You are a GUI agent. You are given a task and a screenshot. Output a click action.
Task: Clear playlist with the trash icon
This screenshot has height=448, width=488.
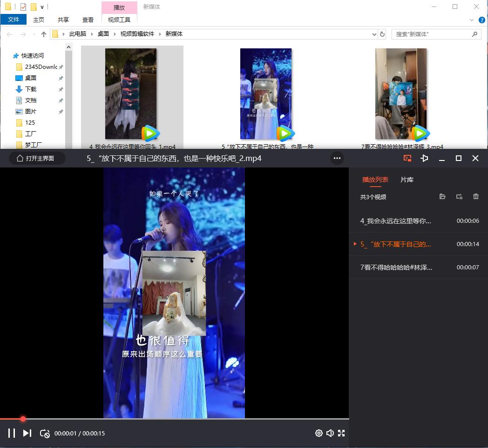click(476, 197)
